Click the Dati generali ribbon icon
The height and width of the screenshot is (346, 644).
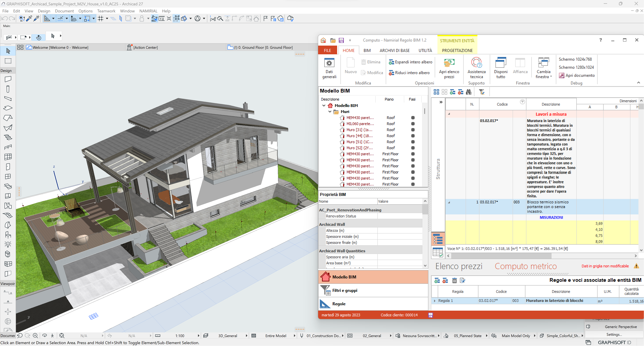[329, 63]
